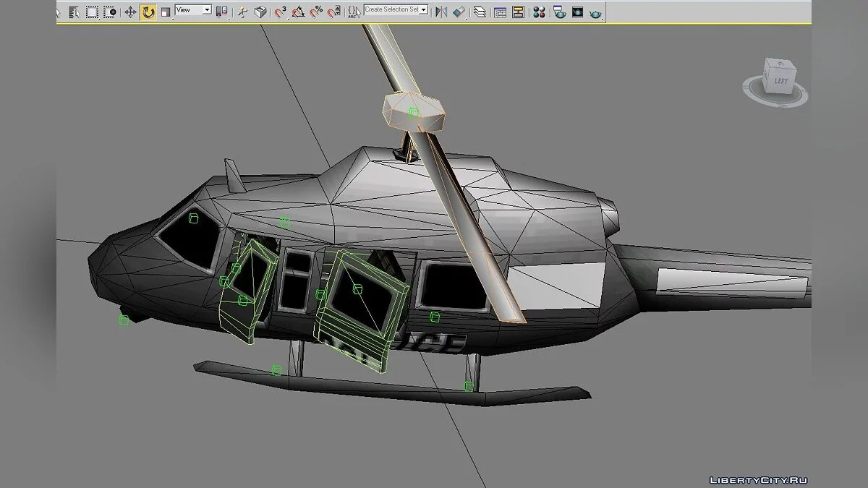This screenshot has height=488, width=868.
Task: Click the highlighted Select and Rotate tool
Action: (x=148, y=12)
